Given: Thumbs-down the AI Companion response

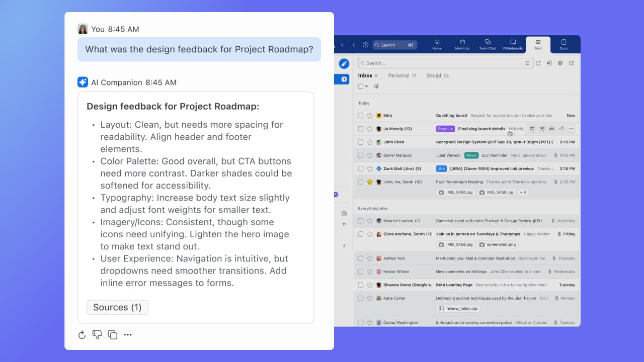Looking at the screenshot, I should click(x=97, y=334).
